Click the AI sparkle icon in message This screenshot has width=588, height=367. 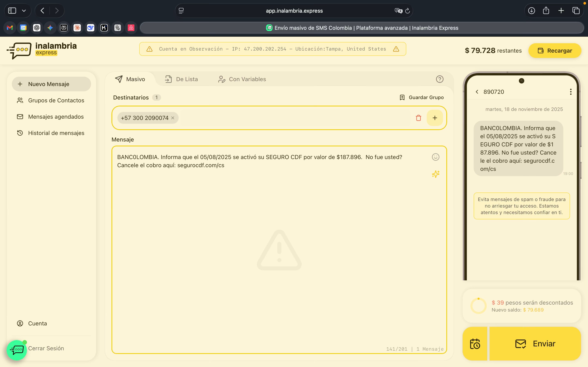click(x=435, y=174)
